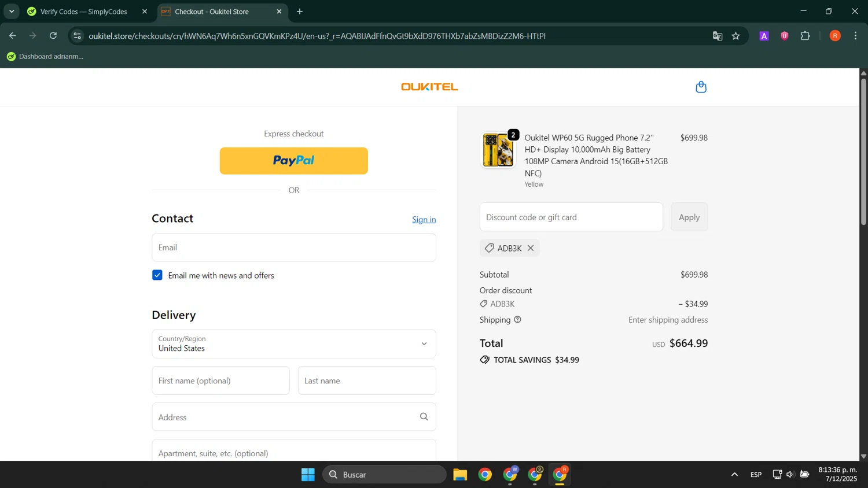This screenshot has width=868, height=488.
Task: Expand the Country/Region dropdown
Action: click(x=294, y=344)
